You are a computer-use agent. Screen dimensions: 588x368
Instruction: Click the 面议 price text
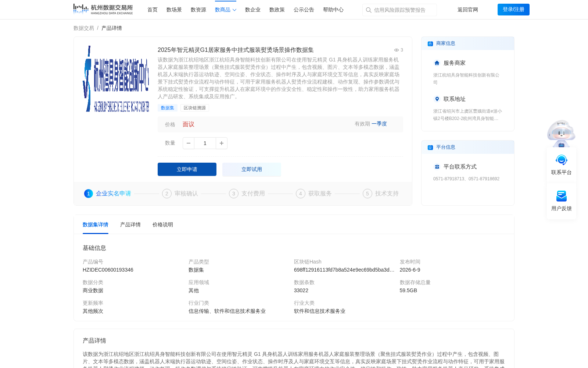coord(189,124)
